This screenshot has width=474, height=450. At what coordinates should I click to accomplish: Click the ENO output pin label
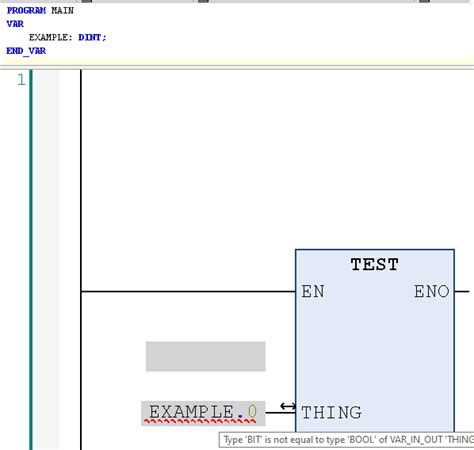[x=432, y=291]
